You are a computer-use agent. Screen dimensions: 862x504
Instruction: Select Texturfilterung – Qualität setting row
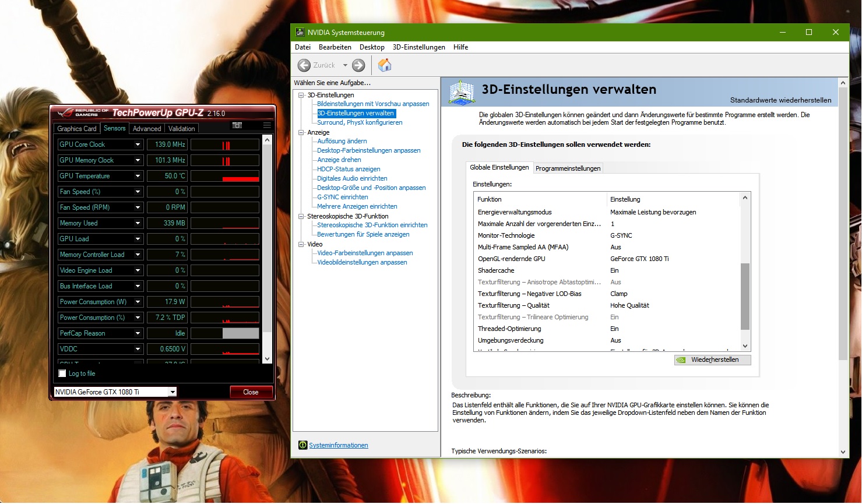[x=607, y=305]
